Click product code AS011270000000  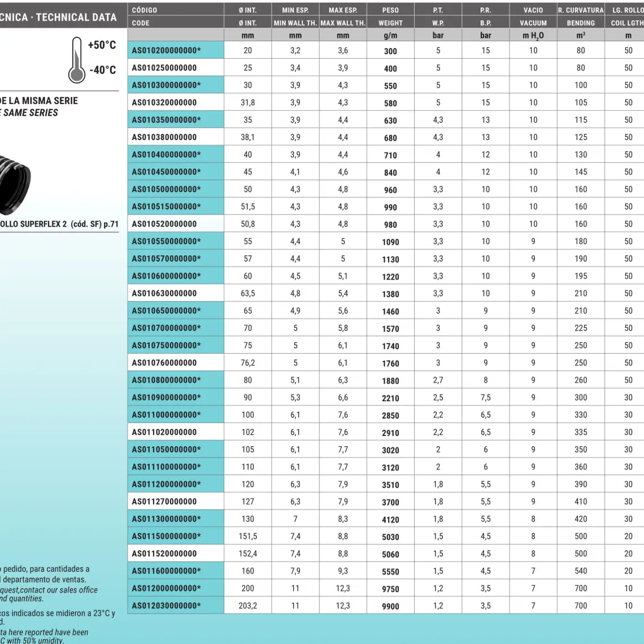(x=164, y=502)
